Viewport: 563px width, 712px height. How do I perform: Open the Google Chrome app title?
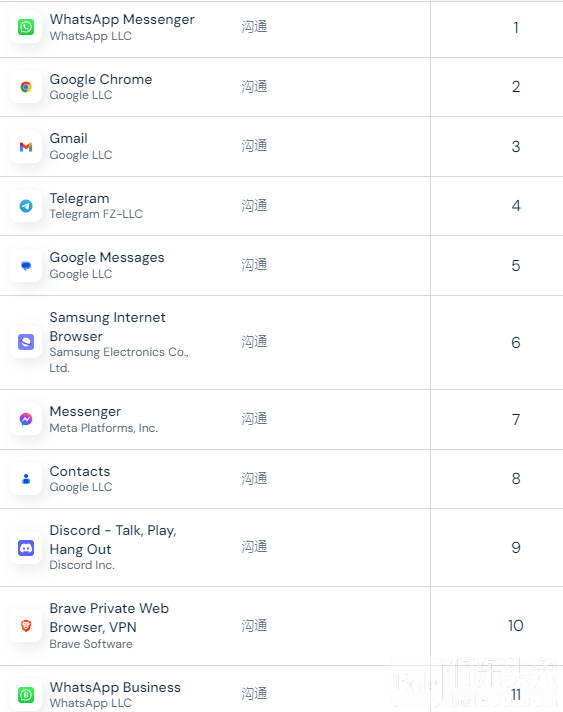[x=101, y=79]
